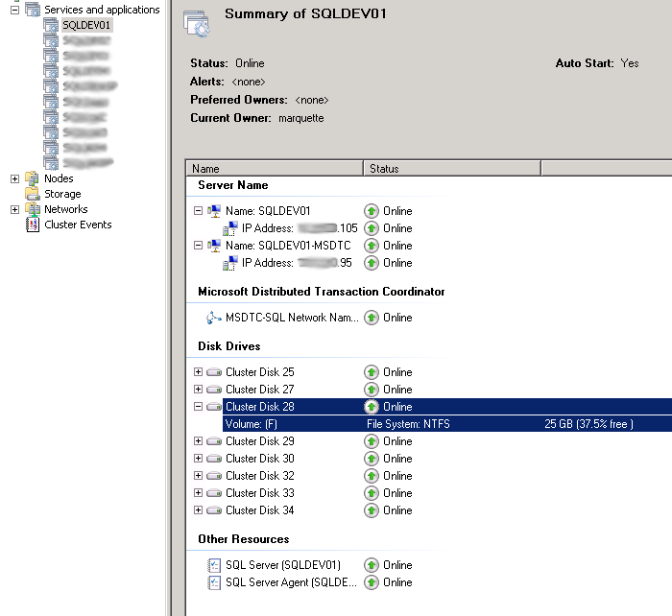The height and width of the screenshot is (616, 672).
Task: Select the SQL Server Agent resource
Action: coord(291,582)
